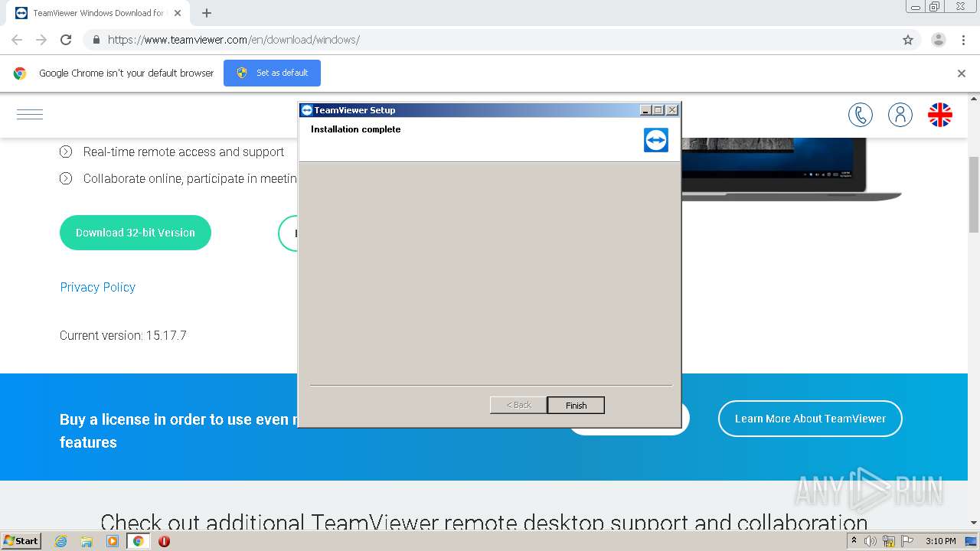The image size is (980, 551).
Task: Open Chrome three-dot menu
Action: tap(963, 40)
